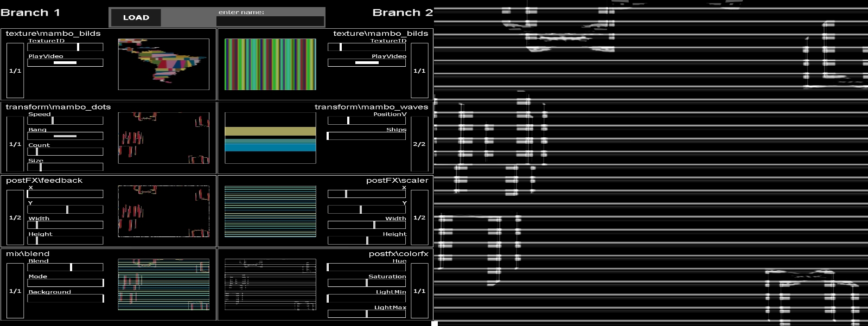Screen dimensions: 868x326
Task: Click the 2/2 selector of mambo_waves
Action: coord(419,144)
